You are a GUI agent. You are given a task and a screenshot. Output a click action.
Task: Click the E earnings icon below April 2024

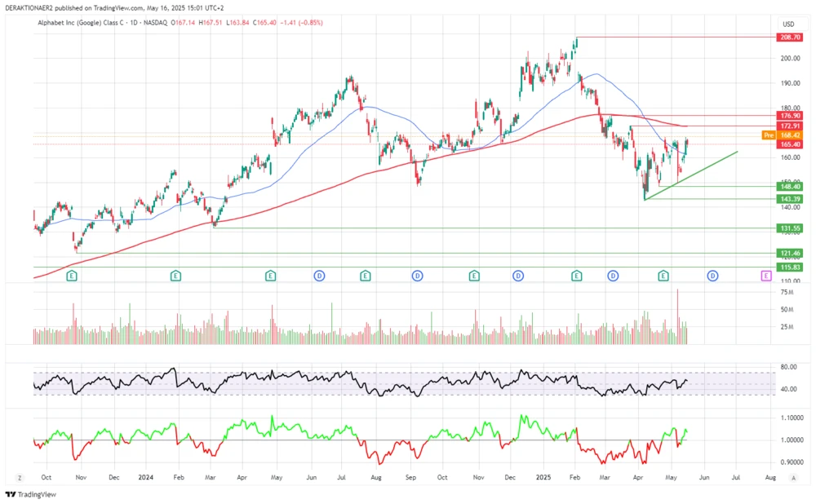point(269,276)
